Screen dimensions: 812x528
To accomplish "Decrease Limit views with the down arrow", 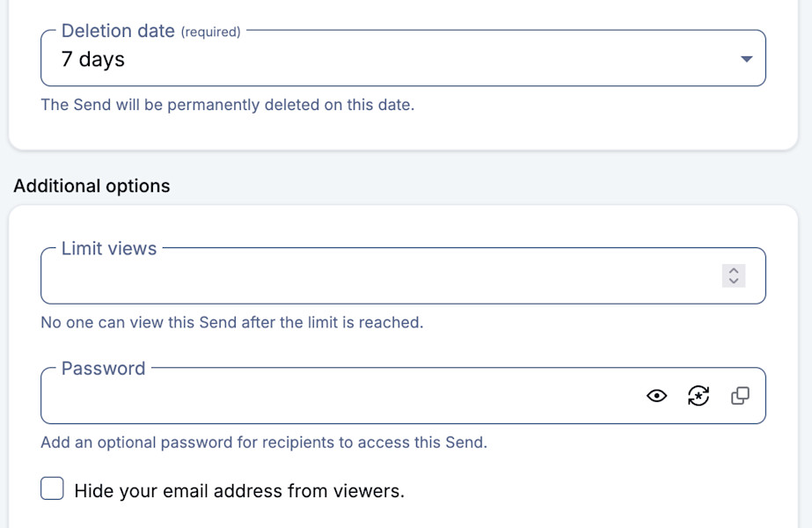I will [734, 281].
